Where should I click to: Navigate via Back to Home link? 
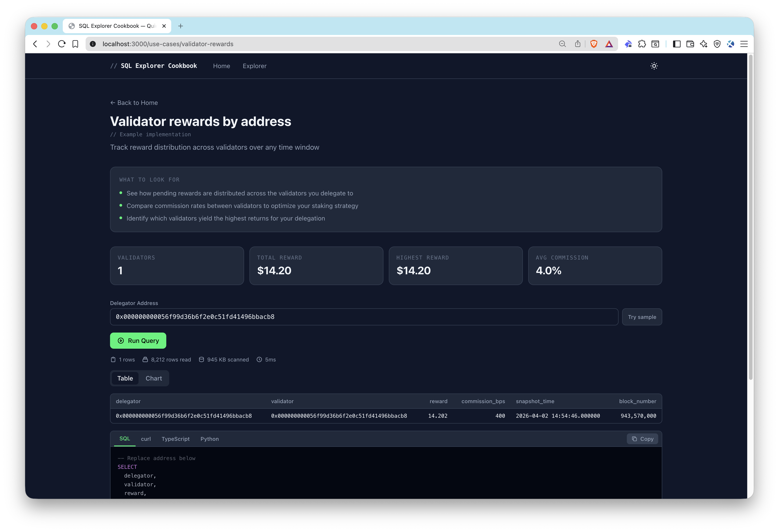(134, 103)
